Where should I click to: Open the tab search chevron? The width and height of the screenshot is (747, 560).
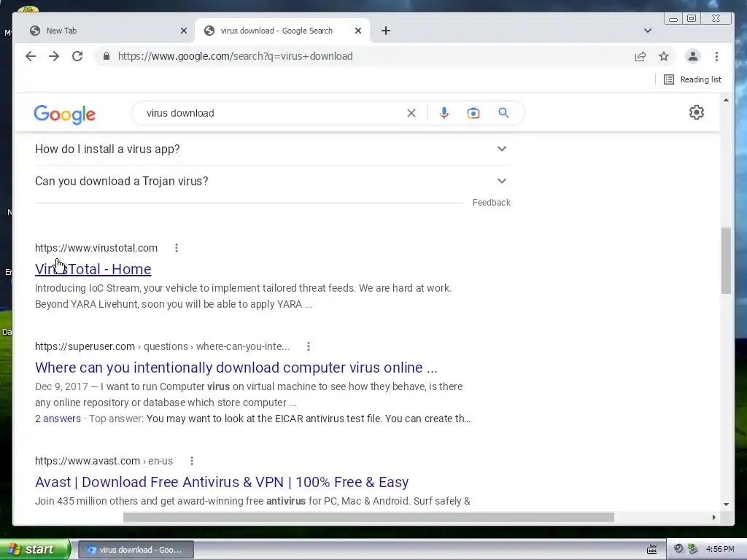(x=648, y=31)
